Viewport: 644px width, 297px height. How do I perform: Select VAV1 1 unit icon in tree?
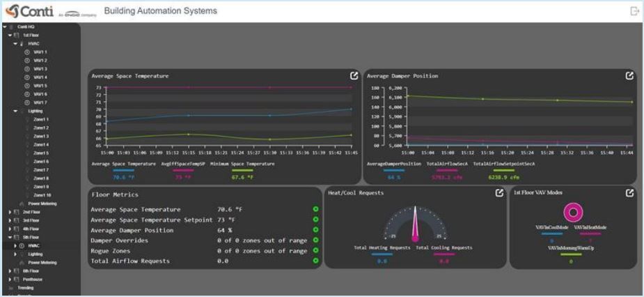tap(28, 52)
